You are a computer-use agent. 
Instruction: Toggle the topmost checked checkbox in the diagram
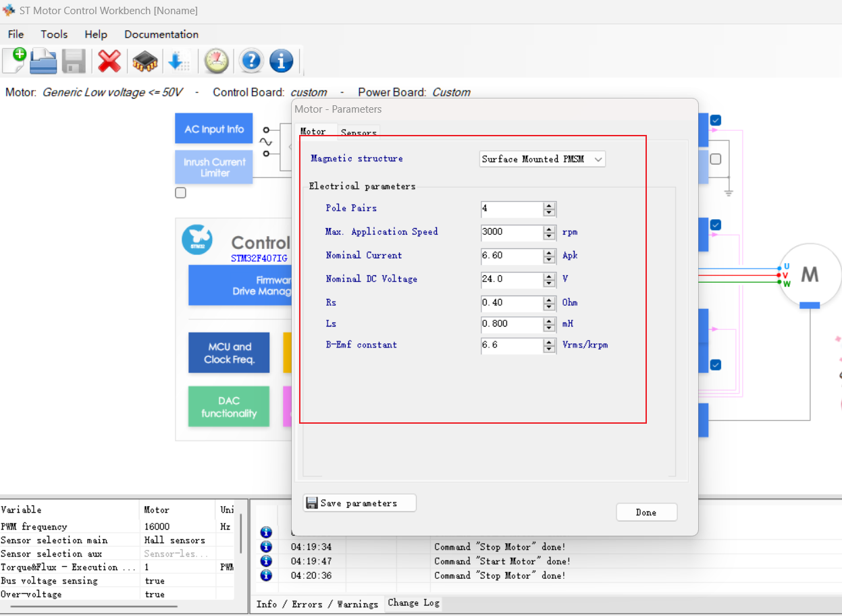click(716, 120)
